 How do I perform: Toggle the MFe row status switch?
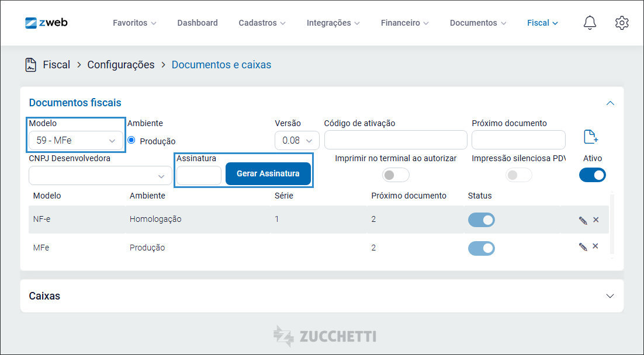click(482, 248)
